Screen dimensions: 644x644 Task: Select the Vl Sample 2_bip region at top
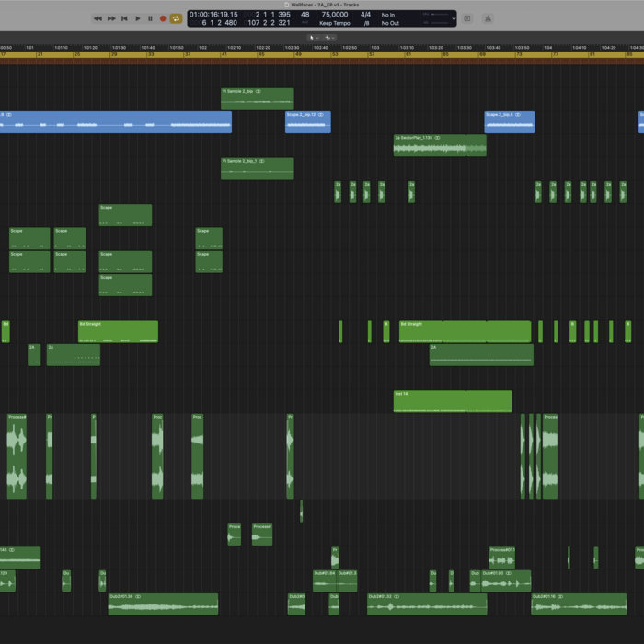pos(257,99)
